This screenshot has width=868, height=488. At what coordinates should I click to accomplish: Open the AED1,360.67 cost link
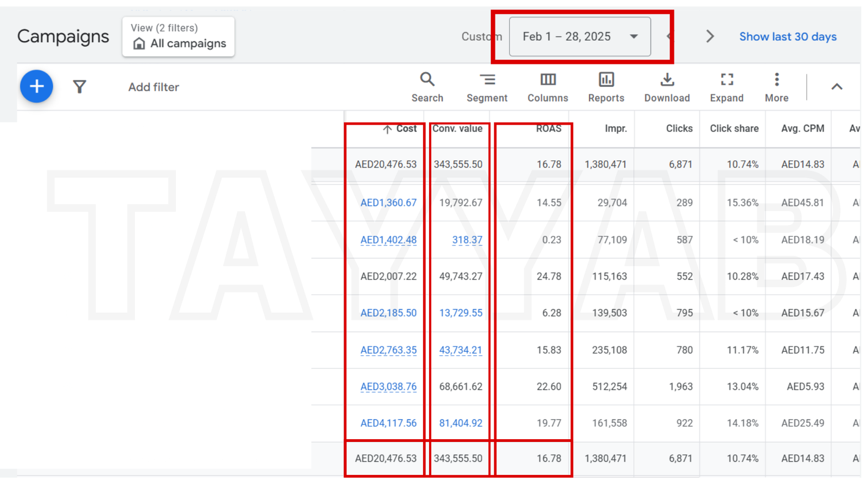[388, 203]
